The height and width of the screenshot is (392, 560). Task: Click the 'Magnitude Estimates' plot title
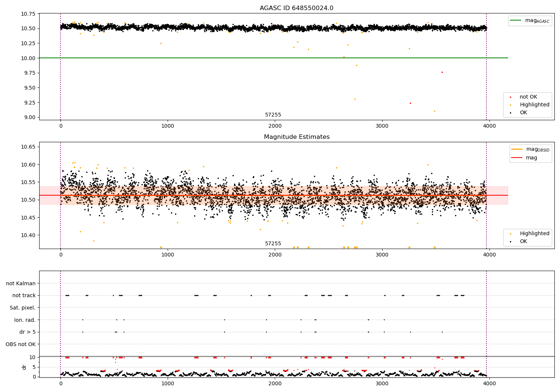point(296,137)
